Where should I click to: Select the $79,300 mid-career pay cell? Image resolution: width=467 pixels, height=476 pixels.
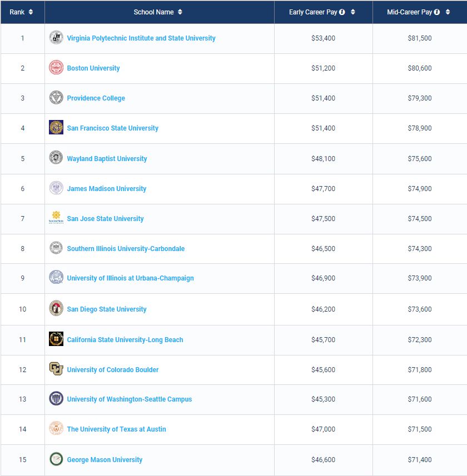420,98
